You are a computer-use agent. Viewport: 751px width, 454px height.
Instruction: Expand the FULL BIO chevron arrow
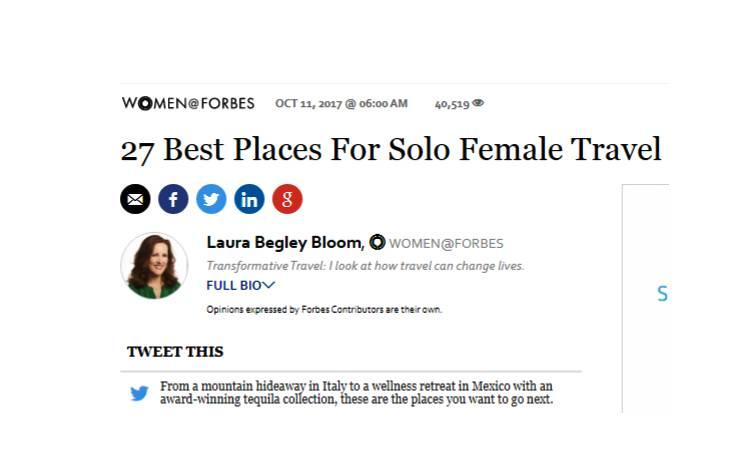tap(269, 285)
